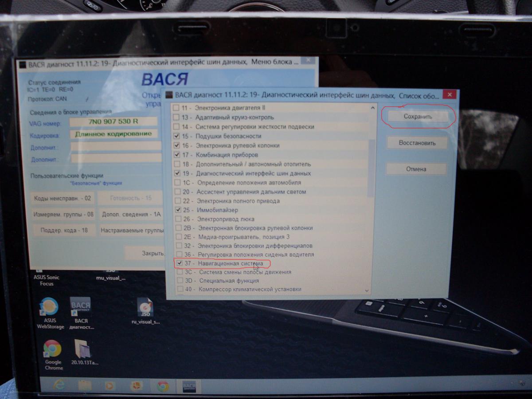Click the Восстановить button
The height and width of the screenshot is (399, 532).
pyautogui.click(x=417, y=143)
